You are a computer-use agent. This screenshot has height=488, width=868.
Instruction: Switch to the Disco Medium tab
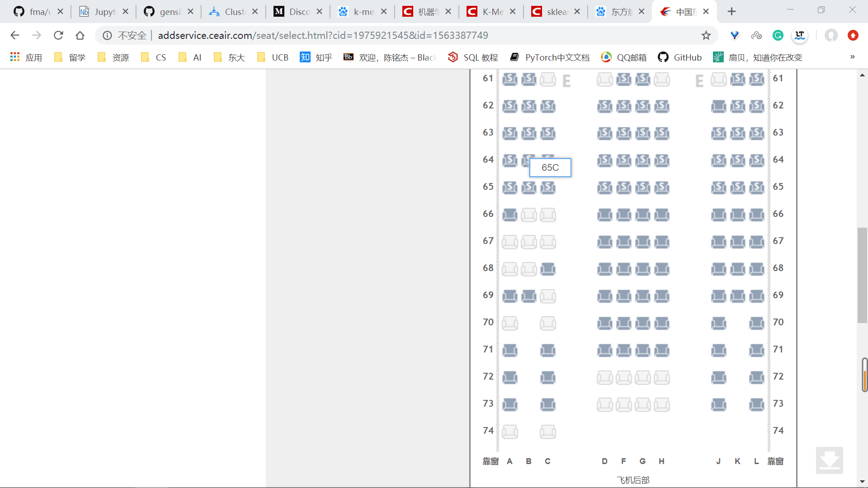click(x=298, y=12)
